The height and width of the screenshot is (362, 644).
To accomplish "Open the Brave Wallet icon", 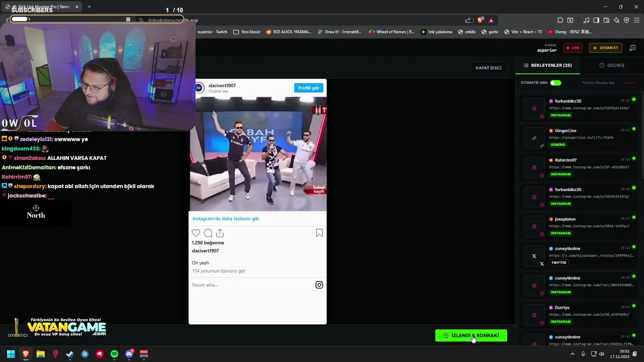I will pos(606,20).
